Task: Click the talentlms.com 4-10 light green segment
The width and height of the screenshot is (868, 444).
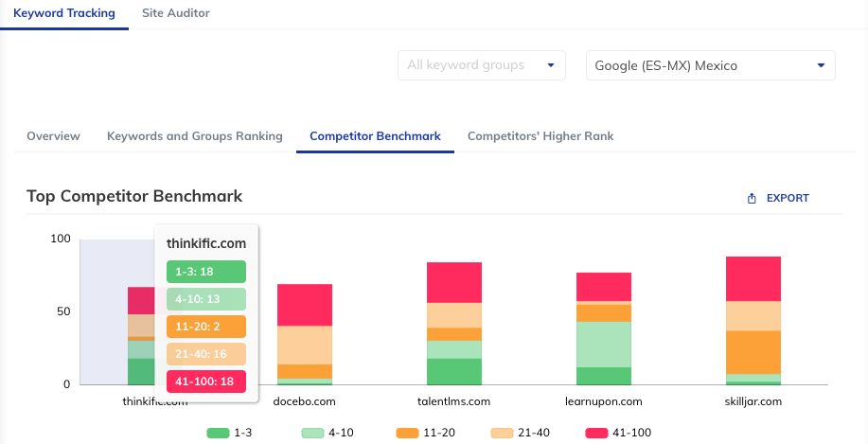Action: (454, 350)
